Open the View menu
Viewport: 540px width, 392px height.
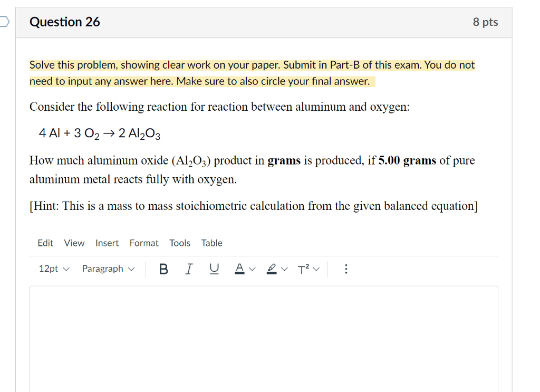74,243
